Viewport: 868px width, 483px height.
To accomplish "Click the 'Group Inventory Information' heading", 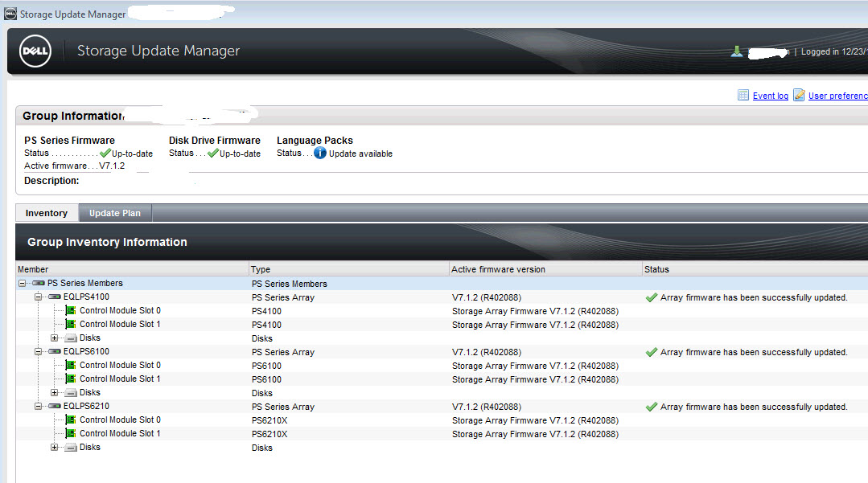I will 107,242.
